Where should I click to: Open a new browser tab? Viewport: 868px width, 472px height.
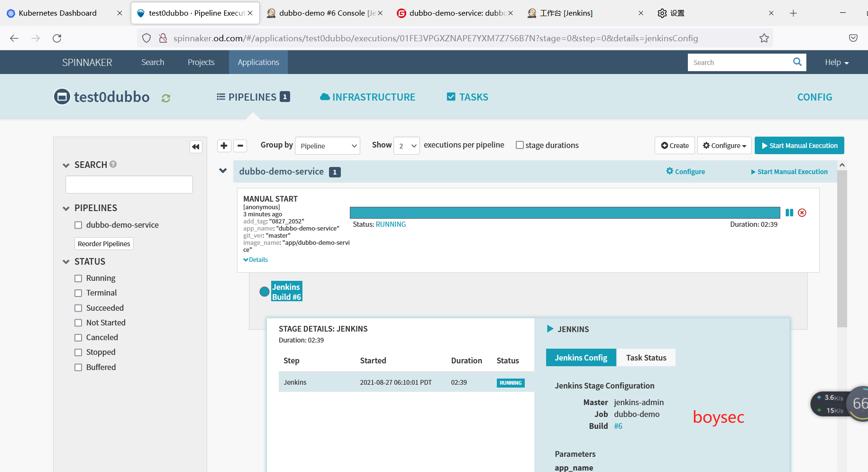tap(793, 13)
